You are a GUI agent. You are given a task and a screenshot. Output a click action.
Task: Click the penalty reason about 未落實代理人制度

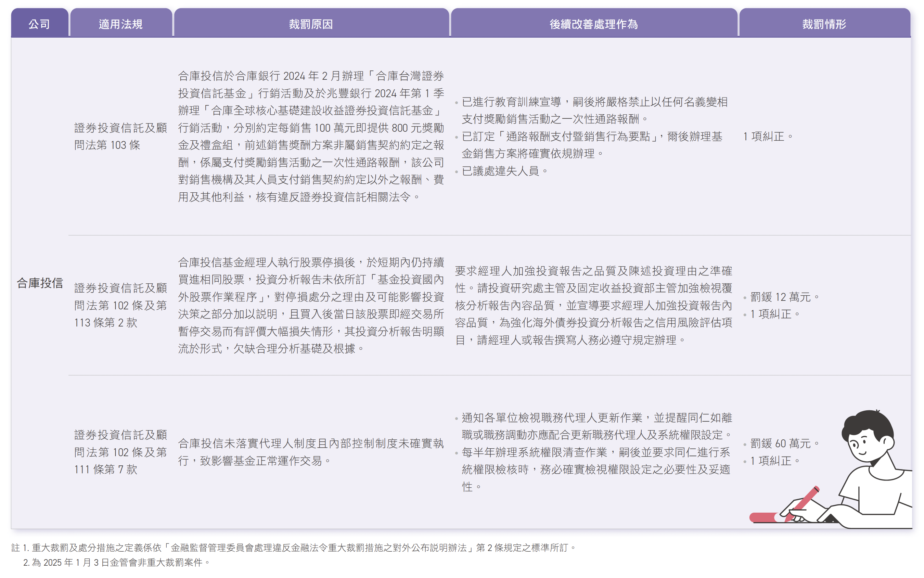coord(311,452)
